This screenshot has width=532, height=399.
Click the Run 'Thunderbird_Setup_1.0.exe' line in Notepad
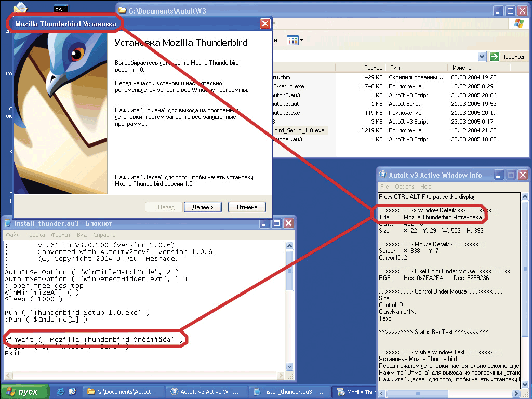pos(77,312)
